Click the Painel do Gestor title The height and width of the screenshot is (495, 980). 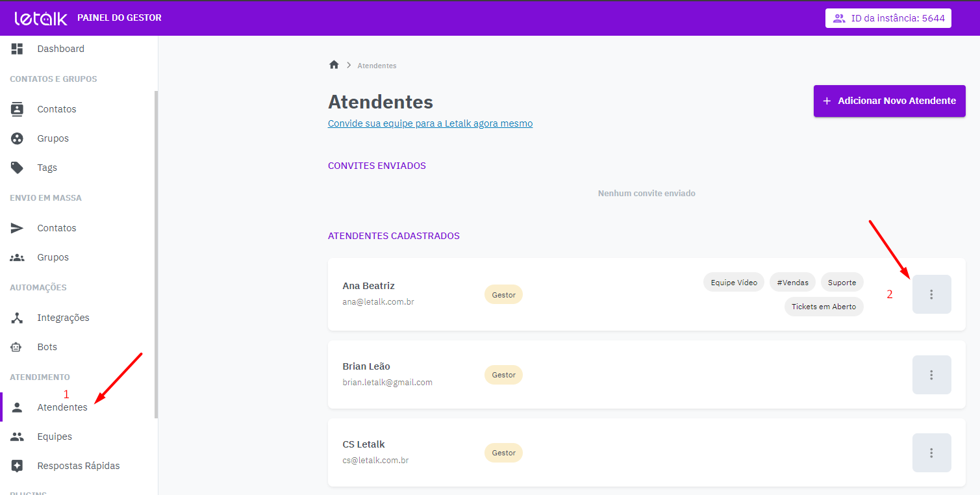[119, 18]
